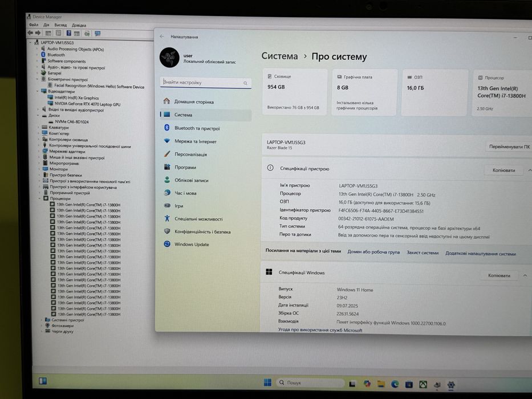Launch Copilot from the taskbar
This screenshot has width=532, height=399.
point(367,384)
